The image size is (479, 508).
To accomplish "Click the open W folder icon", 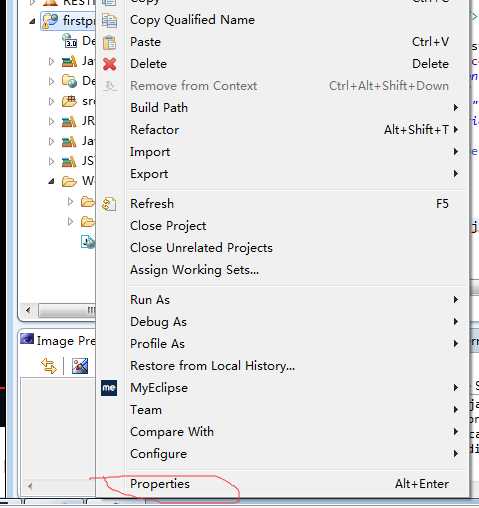I will 69,181.
